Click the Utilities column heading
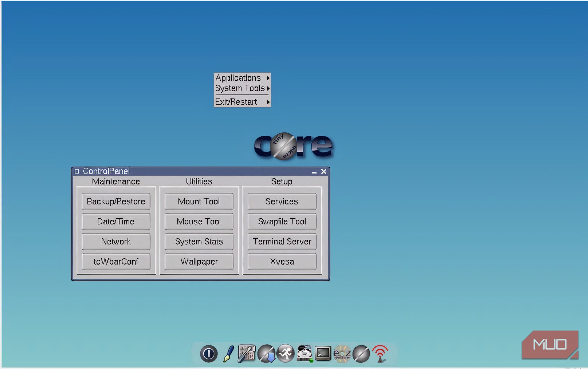This screenshot has height=369, width=588. click(x=199, y=181)
